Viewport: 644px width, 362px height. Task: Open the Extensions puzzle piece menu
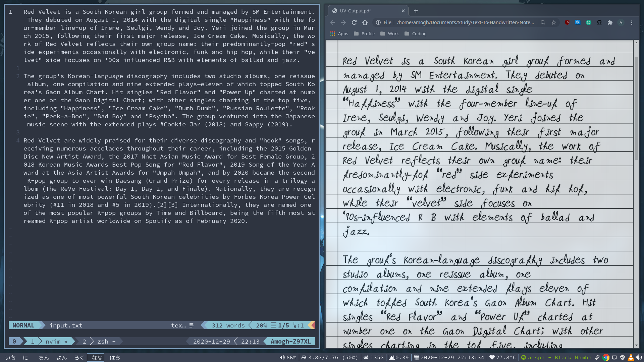pyautogui.click(x=610, y=22)
